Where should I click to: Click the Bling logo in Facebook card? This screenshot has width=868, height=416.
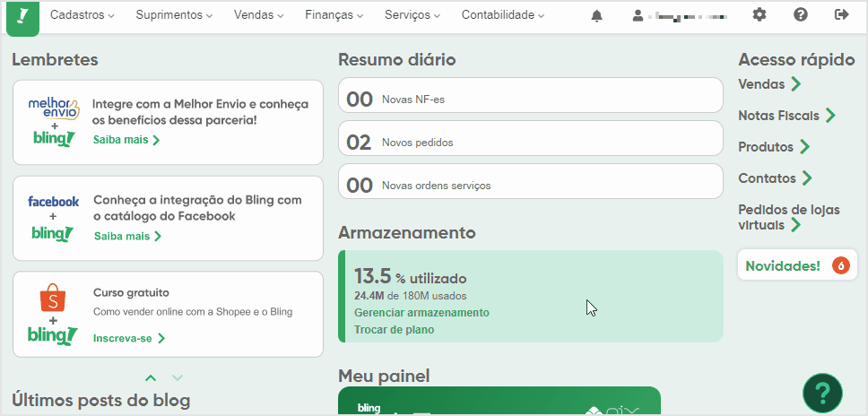coord(53,233)
